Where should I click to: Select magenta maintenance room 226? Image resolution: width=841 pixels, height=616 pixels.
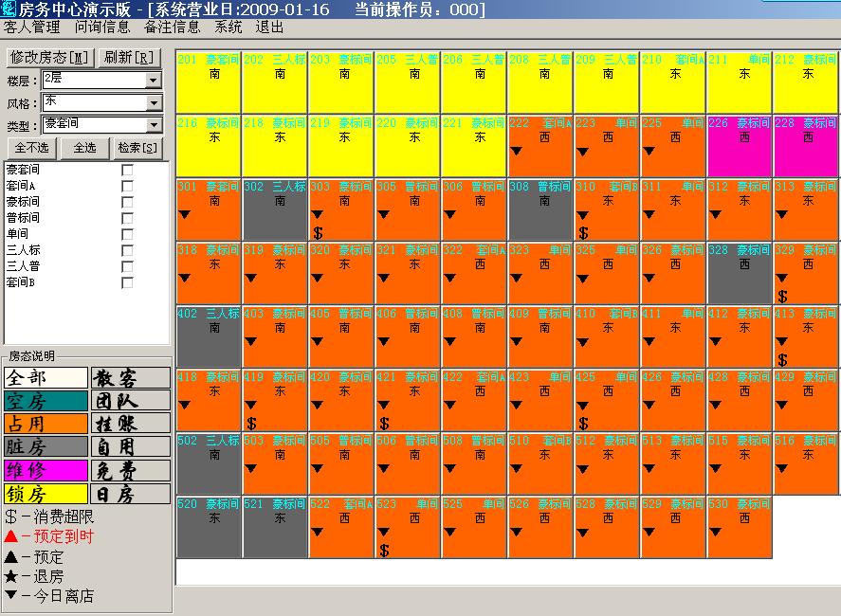[740, 146]
